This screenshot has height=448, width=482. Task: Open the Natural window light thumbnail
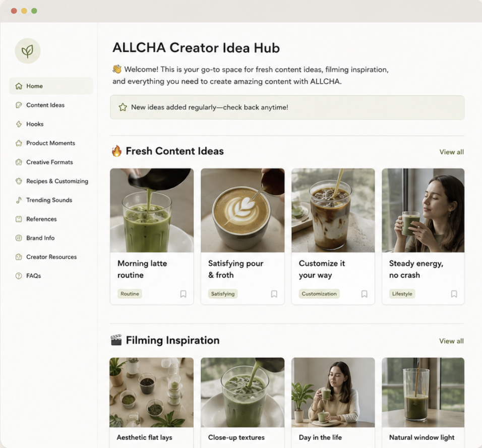[423, 393]
